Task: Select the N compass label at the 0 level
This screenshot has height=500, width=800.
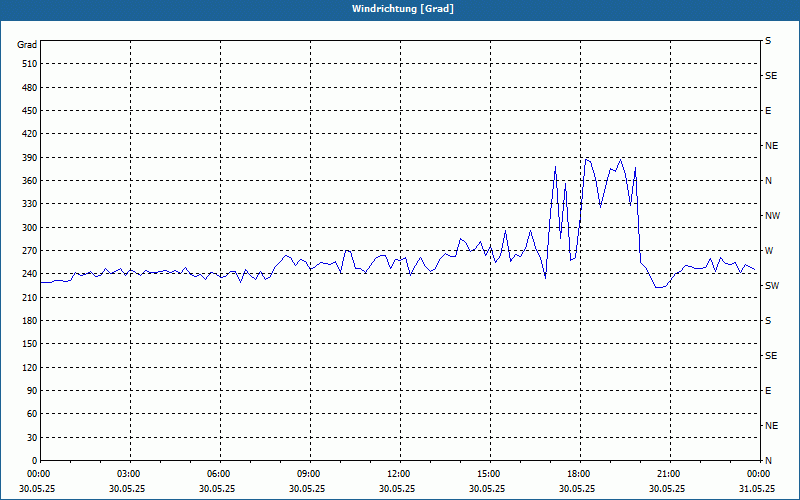Action: click(x=768, y=461)
